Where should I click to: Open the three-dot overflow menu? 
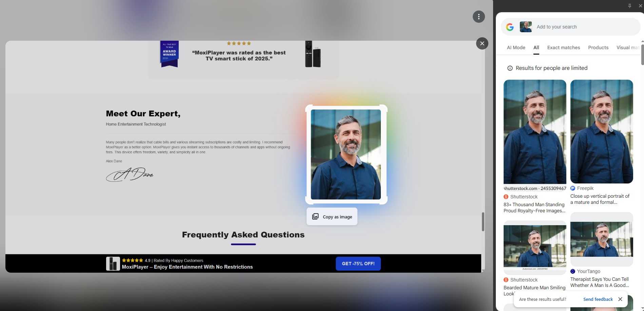(479, 17)
